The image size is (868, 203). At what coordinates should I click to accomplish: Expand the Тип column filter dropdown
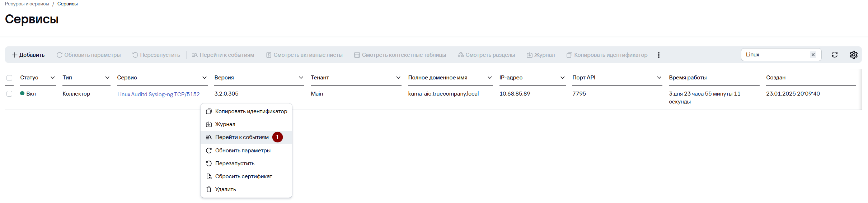click(107, 78)
